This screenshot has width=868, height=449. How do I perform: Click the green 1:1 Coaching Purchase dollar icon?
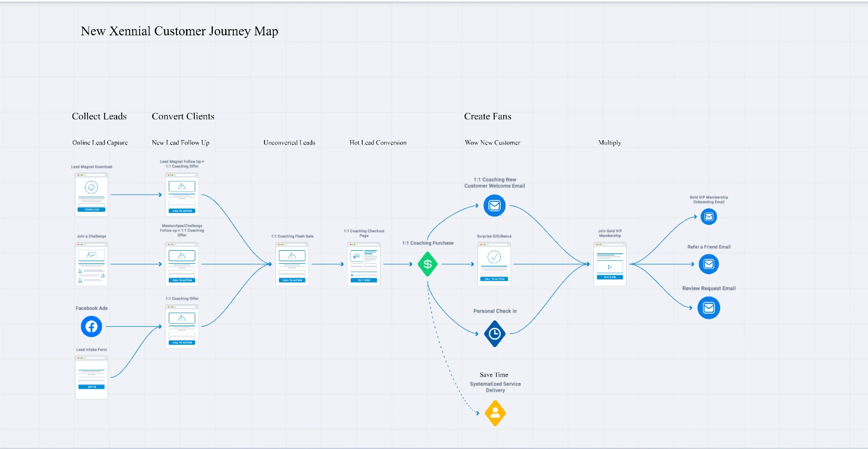tap(427, 264)
